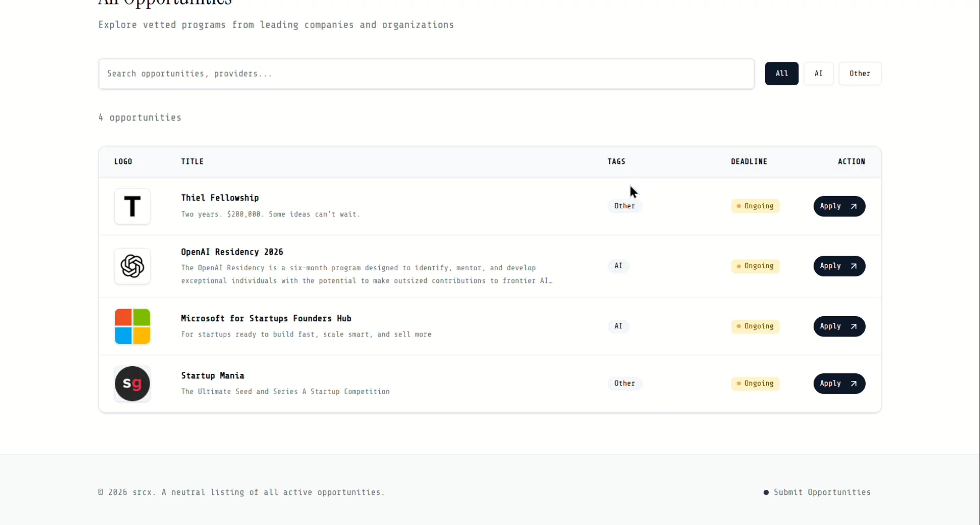Click the AI tag on OpenAI Residency
This screenshot has width=980, height=525.
tap(618, 266)
